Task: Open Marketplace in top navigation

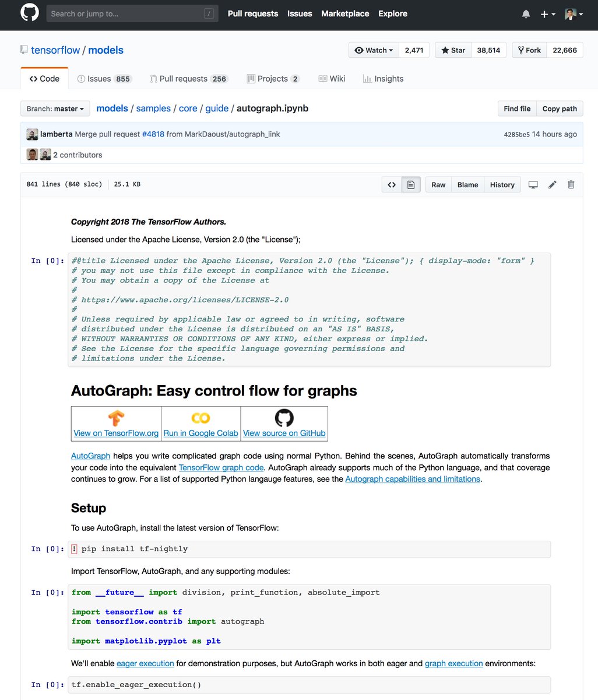Action: (345, 13)
